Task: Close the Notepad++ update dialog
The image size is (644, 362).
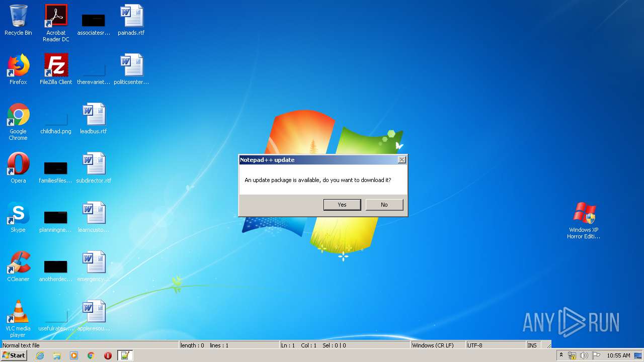Action: [x=401, y=160]
